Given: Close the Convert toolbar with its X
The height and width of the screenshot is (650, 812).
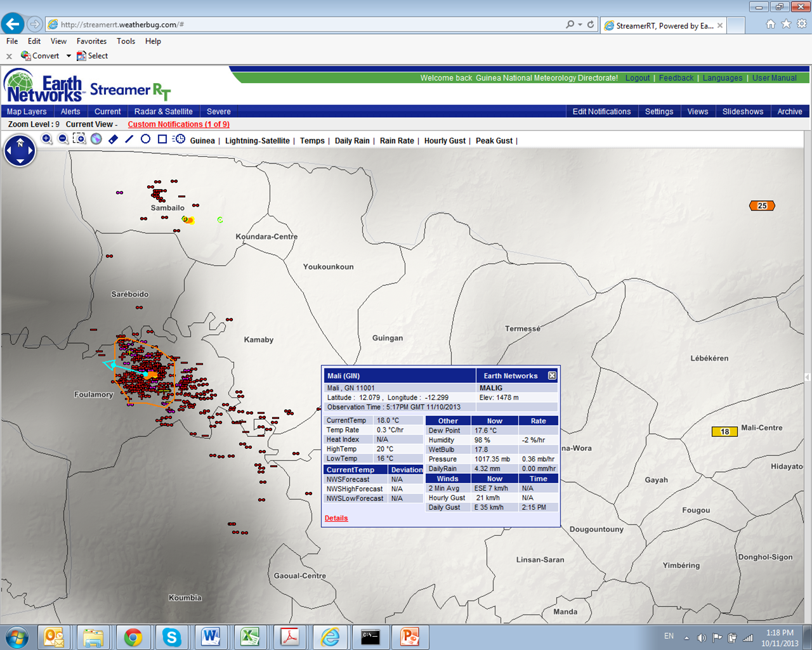Looking at the screenshot, I should [x=9, y=56].
